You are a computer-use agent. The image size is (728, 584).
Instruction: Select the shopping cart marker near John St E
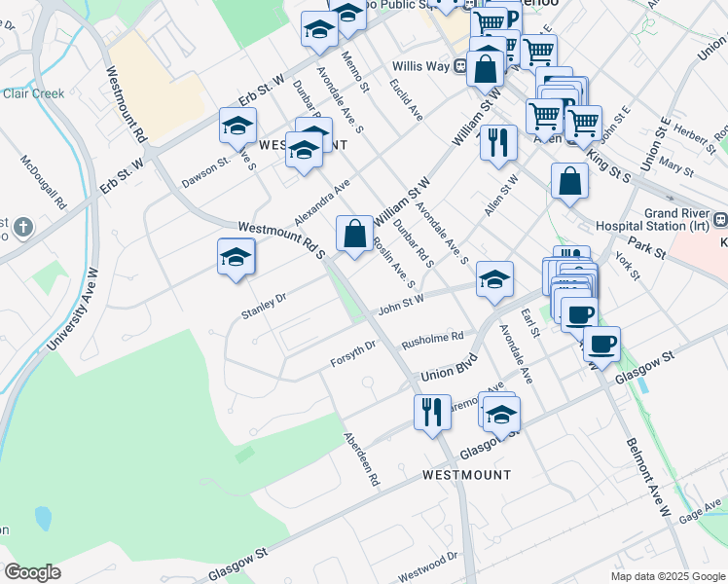(583, 123)
